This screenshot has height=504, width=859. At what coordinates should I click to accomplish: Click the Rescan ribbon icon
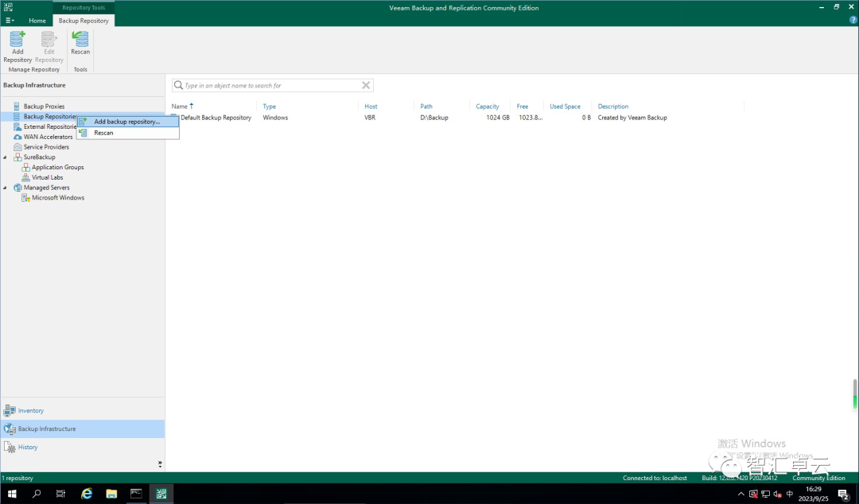tap(80, 43)
